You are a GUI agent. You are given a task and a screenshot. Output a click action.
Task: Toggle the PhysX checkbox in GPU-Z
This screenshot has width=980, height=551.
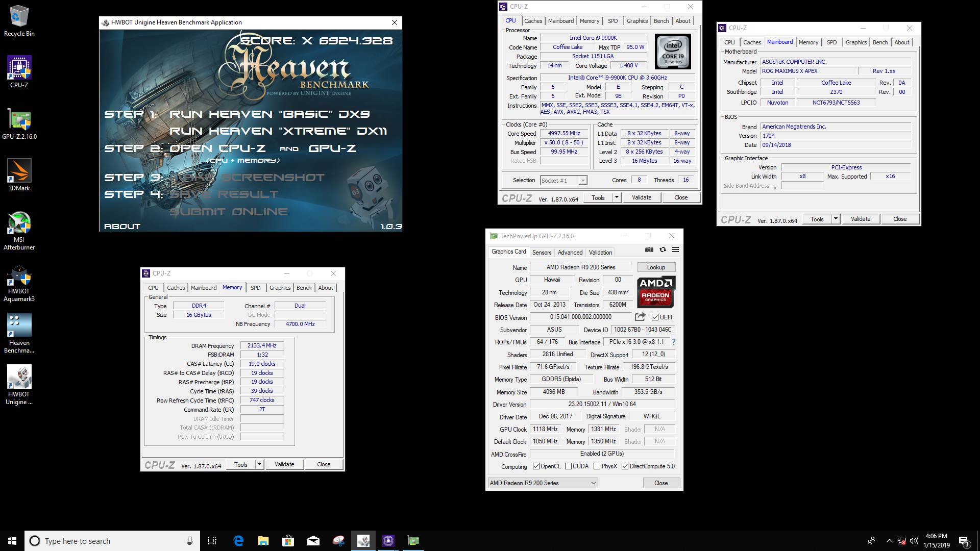click(x=597, y=466)
